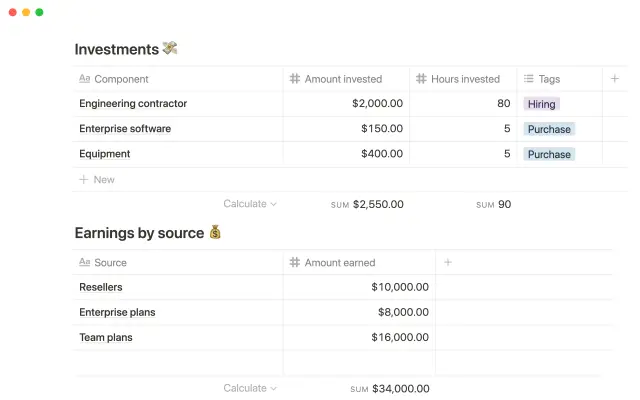This screenshot has height=400, width=640.
Task: Open the Hours invested column header
Action: pos(463,79)
